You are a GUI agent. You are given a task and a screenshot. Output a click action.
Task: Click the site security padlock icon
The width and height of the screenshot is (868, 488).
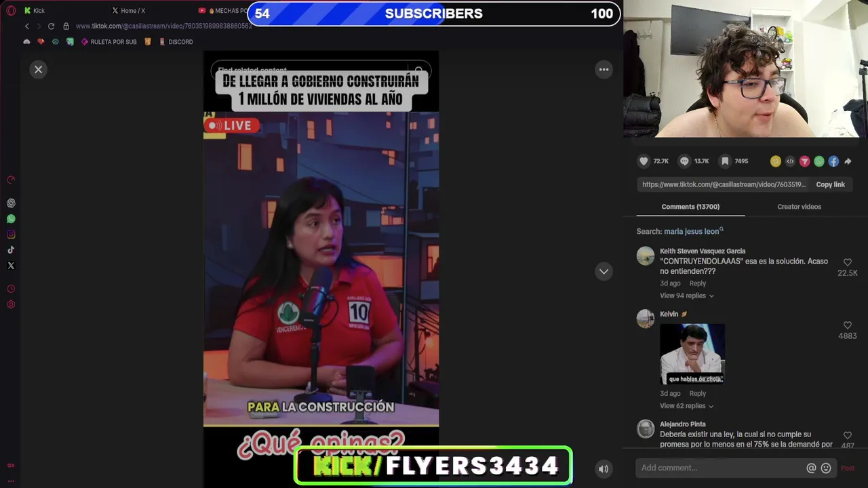[66, 26]
